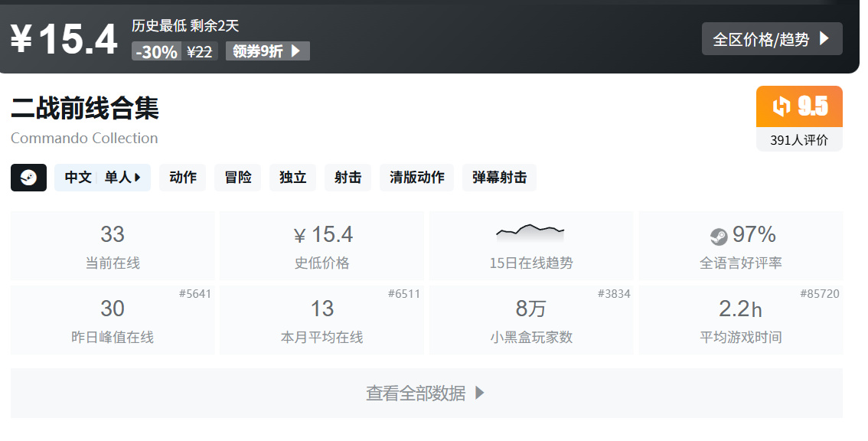
Task: Click the 391人评价 review count
Action: point(799,140)
